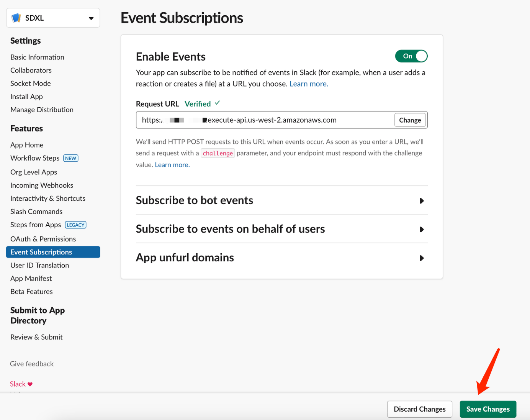Toggle the Enable Events On switch

[411, 56]
